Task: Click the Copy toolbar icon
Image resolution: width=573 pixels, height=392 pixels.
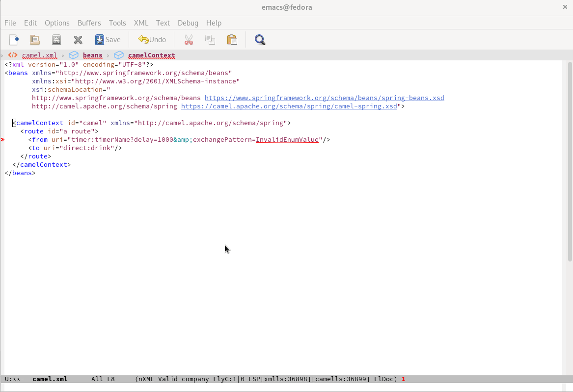Action: [210, 40]
